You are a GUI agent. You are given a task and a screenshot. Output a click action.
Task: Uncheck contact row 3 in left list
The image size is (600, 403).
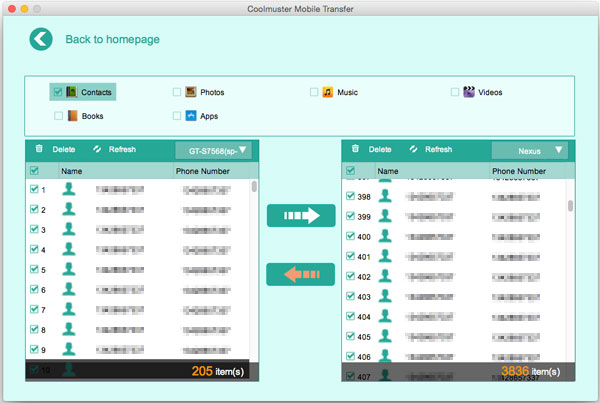pos(34,229)
